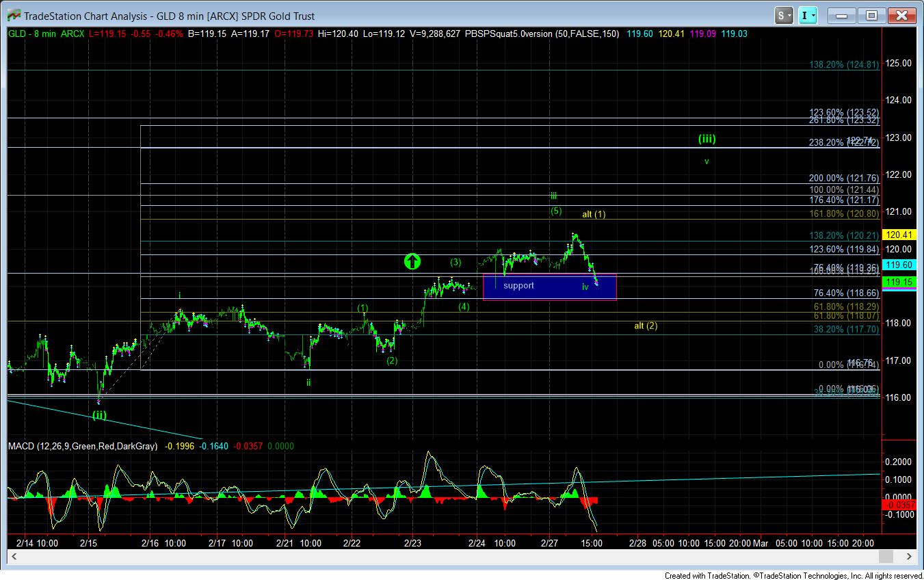Minimize the Chart Analysis window
The width and height of the screenshot is (924, 580).
pyautogui.click(x=842, y=15)
